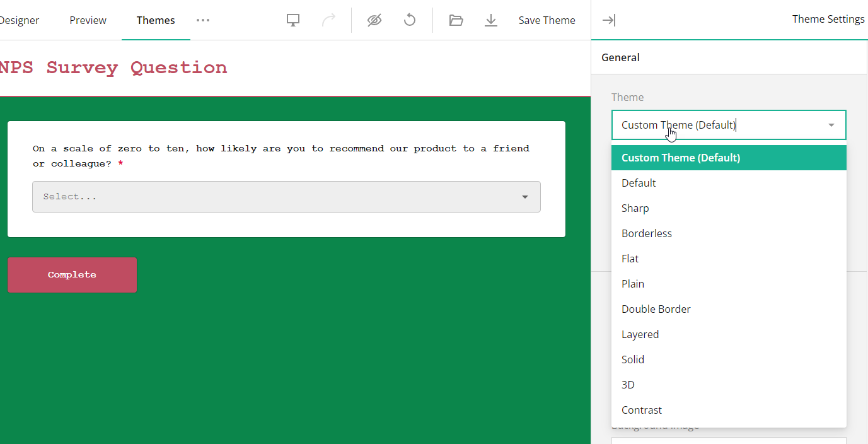
Task: Select the Flat theme option
Action: pyautogui.click(x=630, y=258)
